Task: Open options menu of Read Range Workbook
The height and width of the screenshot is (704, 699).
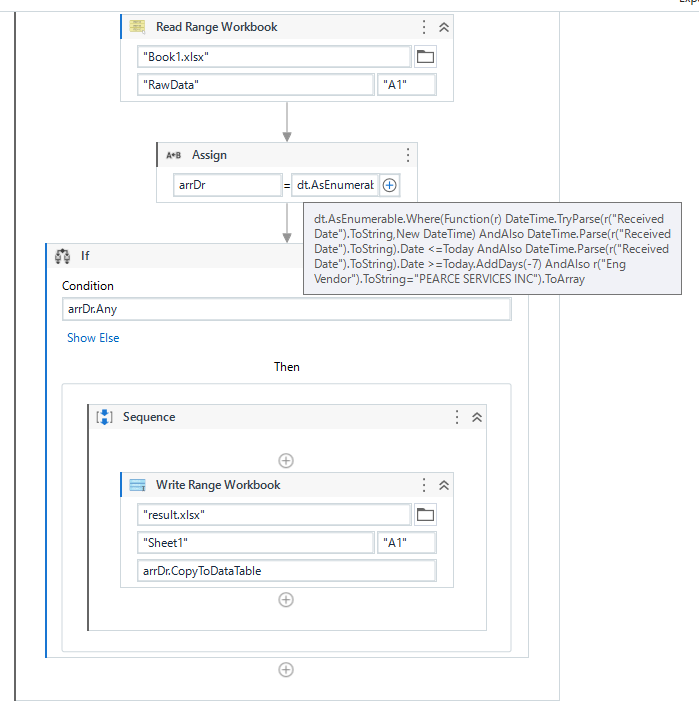Action: pyautogui.click(x=423, y=27)
